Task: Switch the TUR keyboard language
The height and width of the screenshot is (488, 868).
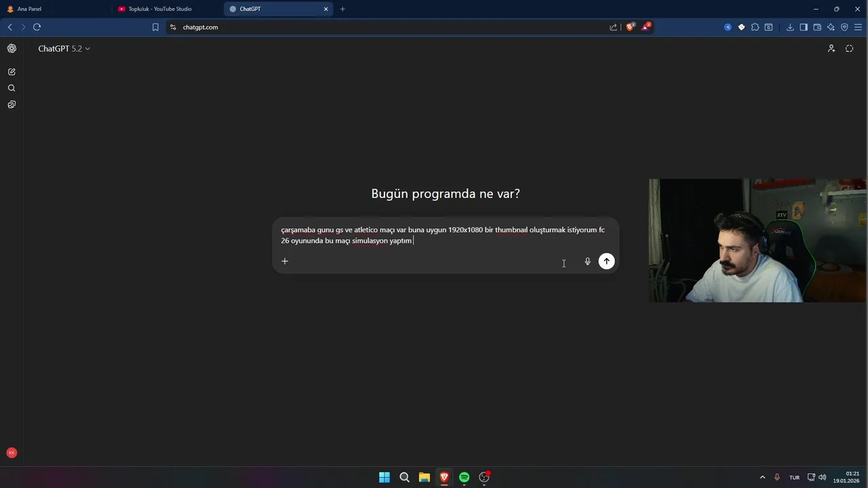Action: pyautogui.click(x=794, y=477)
